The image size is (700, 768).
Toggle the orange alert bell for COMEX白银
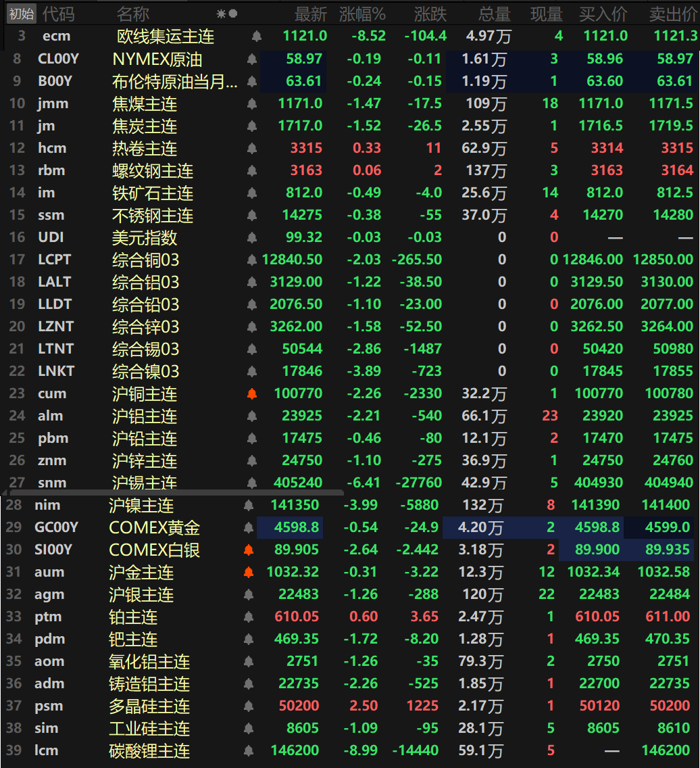pyautogui.click(x=248, y=550)
